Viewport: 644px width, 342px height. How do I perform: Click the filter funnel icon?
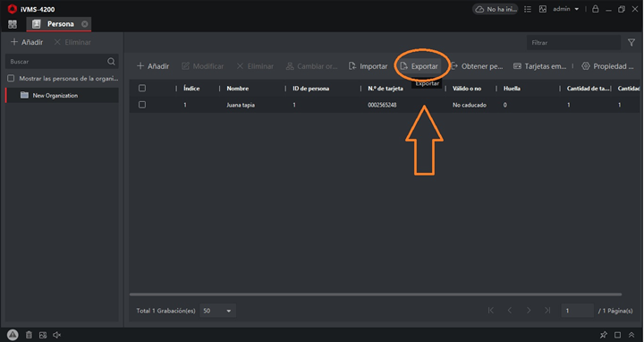point(631,42)
